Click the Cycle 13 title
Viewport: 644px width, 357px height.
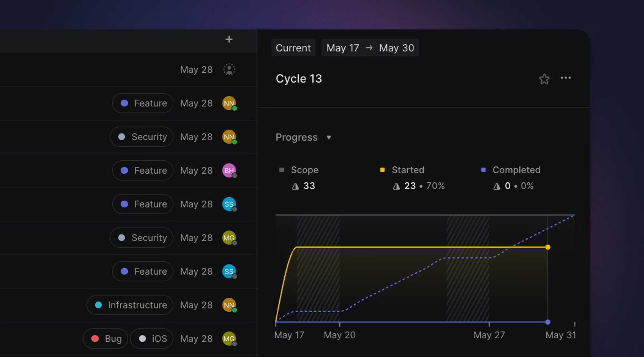[298, 78]
